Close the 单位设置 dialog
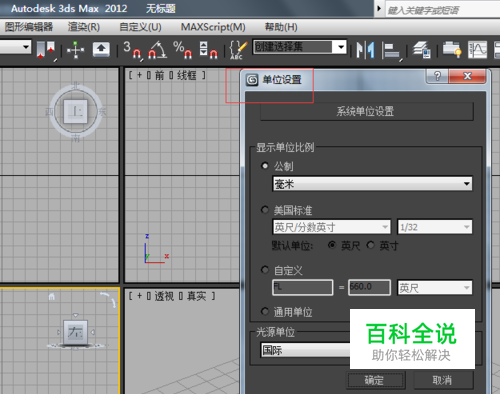This screenshot has width=500, height=394. pyautogui.click(x=467, y=76)
